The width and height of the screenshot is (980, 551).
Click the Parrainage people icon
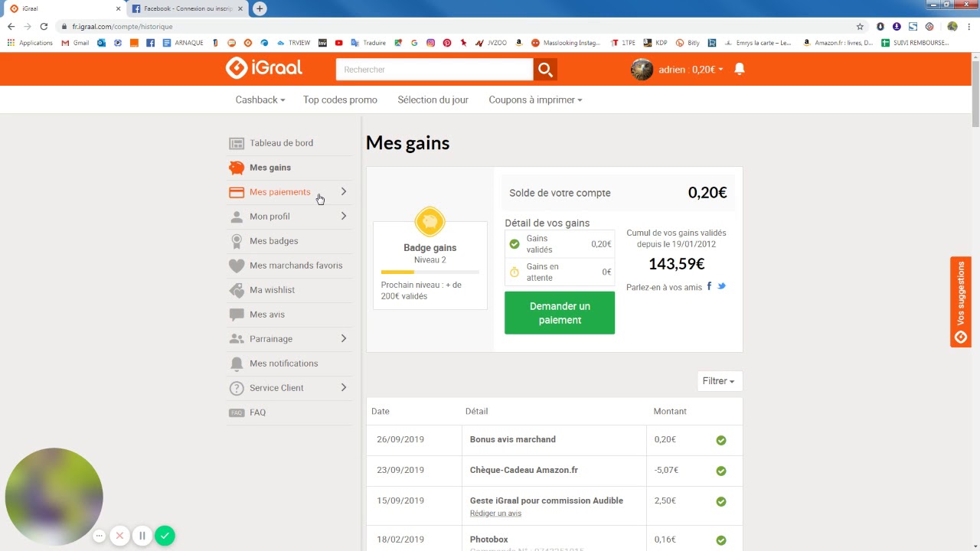tap(237, 339)
